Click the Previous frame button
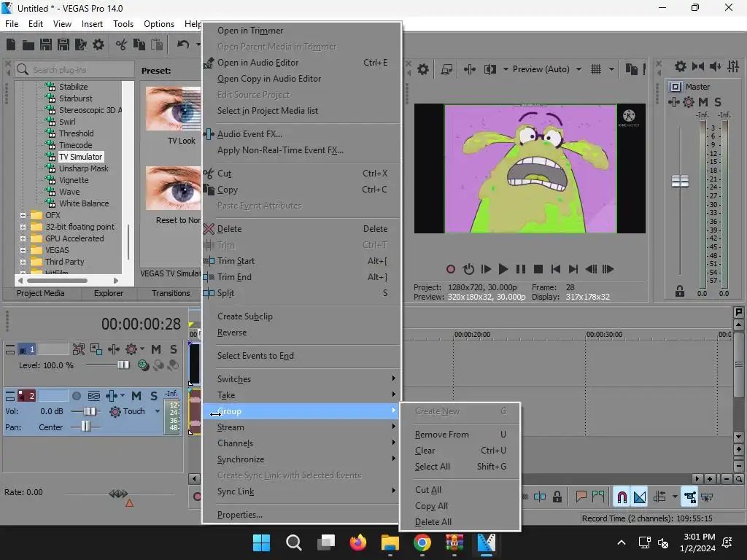747x560 pixels. 591,269
